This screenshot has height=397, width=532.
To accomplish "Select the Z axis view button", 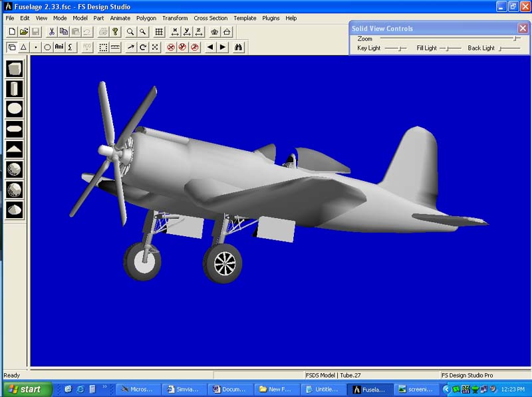I will (199, 32).
